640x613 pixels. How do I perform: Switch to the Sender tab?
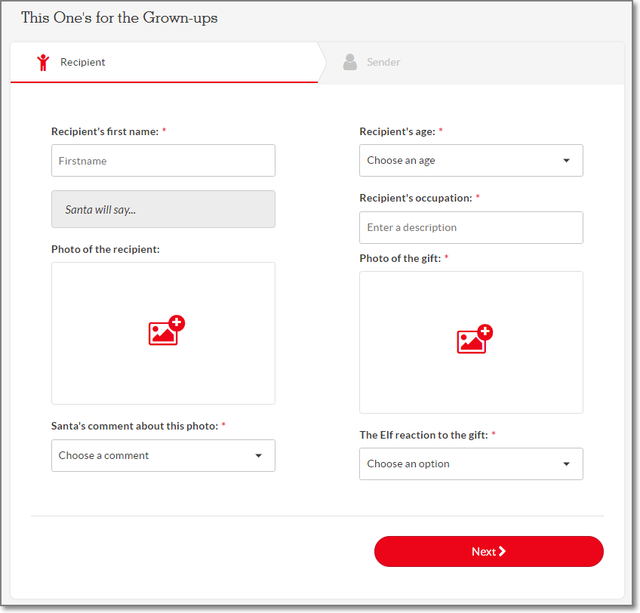pyautogui.click(x=383, y=62)
